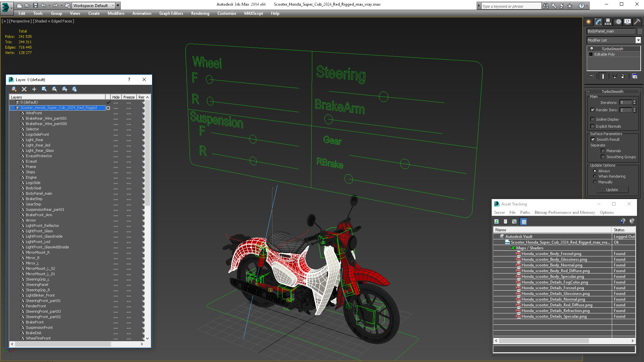Click the Redo arrow icon
644x362 pixels.
pos(55,5)
